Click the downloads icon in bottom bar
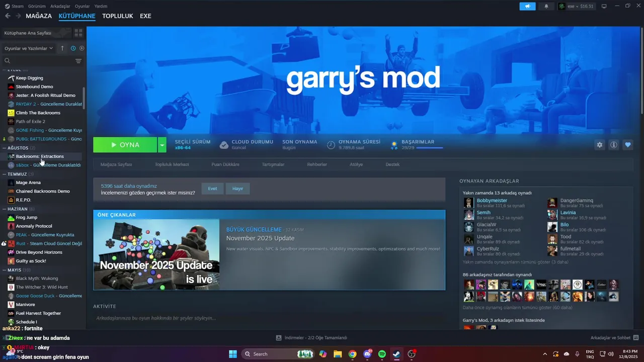The height and width of the screenshot is (362, 644). (x=279, y=337)
